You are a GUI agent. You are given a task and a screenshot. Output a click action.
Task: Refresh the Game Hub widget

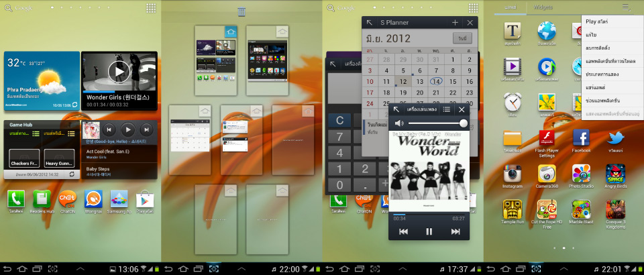[72, 174]
